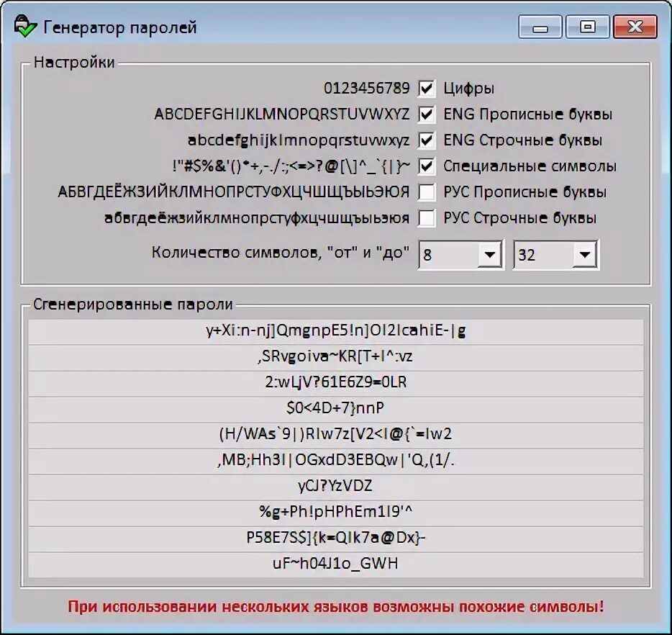Image resolution: width=672 pixels, height=635 pixels.
Task: Select password row $0<4D+7}nnP
Action: 335,408
